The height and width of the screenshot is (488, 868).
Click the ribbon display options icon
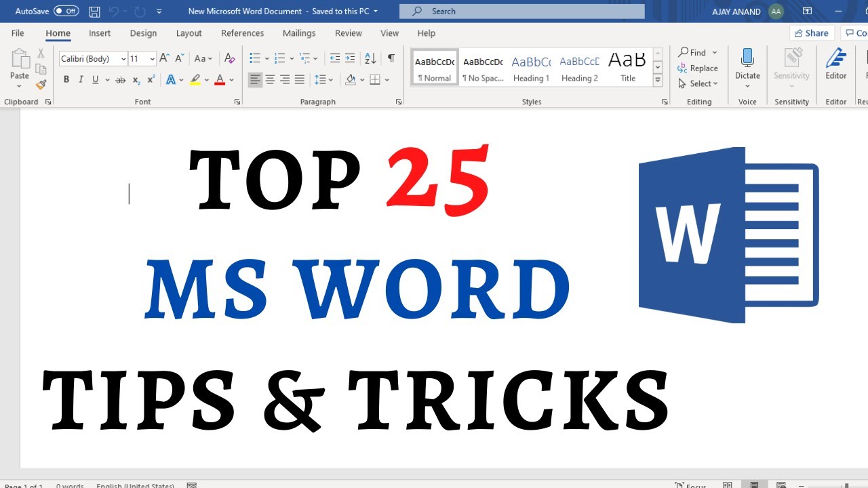tap(807, 12)
